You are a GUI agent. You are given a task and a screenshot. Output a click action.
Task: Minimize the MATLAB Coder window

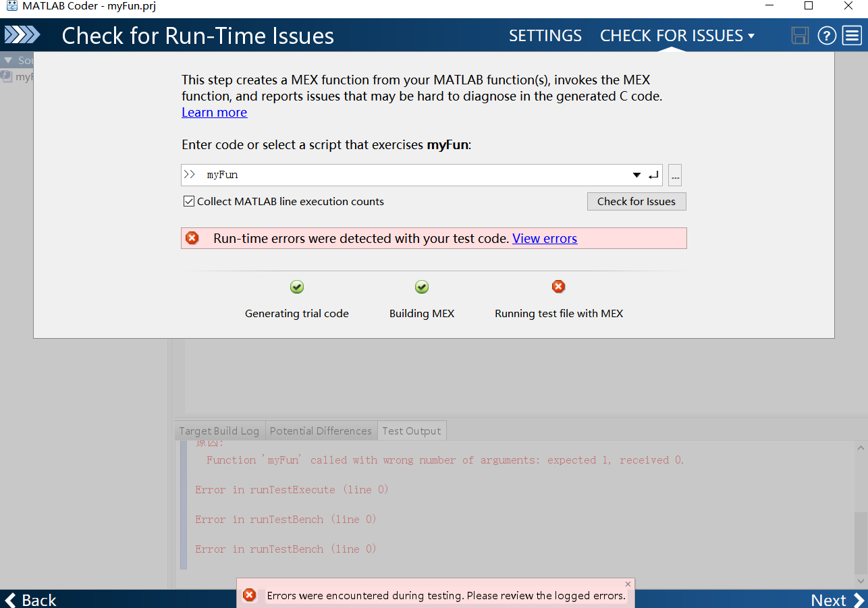tap(769, 6)
